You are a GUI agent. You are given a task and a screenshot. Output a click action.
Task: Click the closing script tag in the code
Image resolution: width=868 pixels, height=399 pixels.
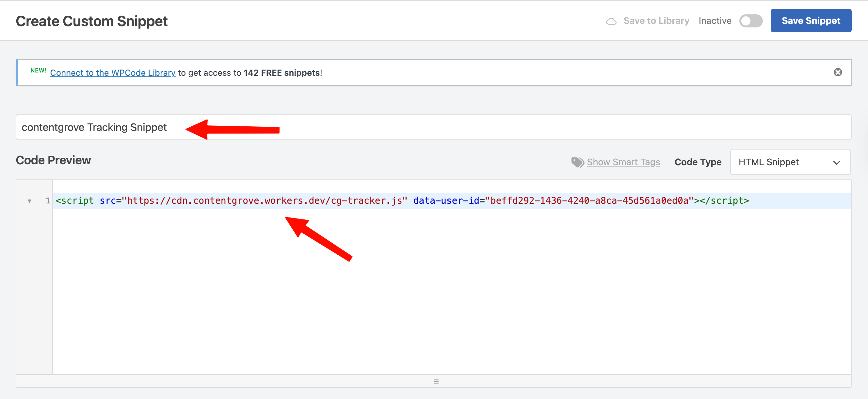coord(724,201)
